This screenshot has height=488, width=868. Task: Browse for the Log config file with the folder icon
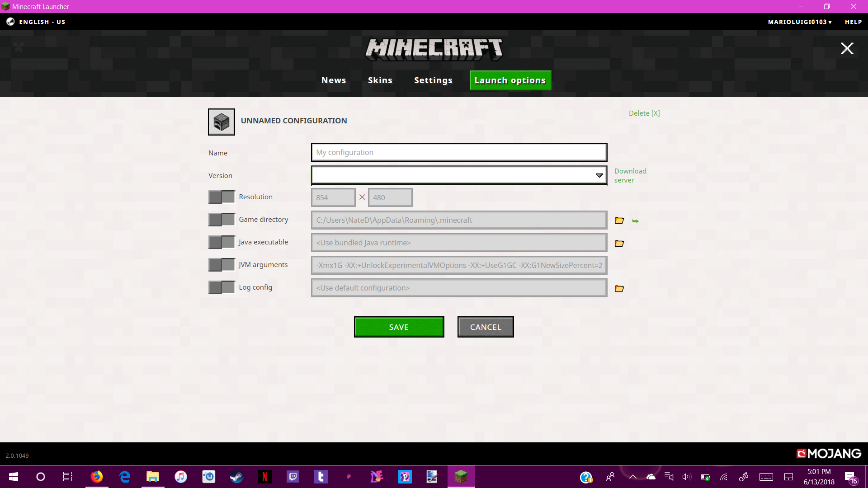pyautogui.click(x=619, y=288)
